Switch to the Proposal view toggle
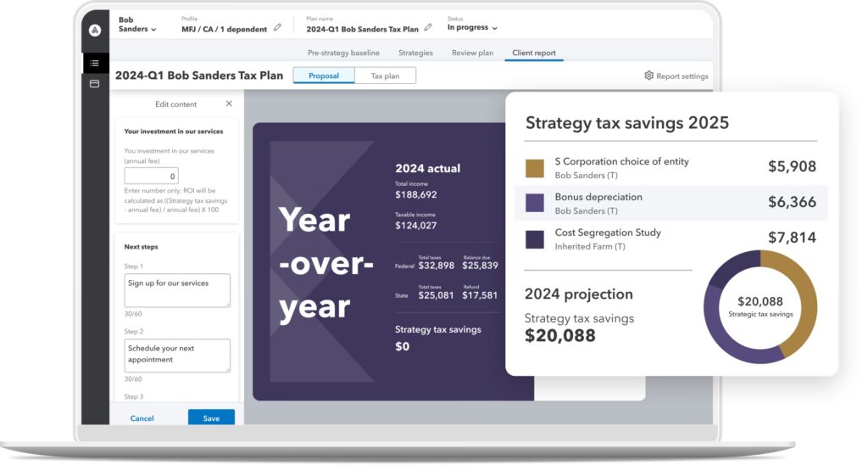The width and height of the screenshot is (868, 465). [x=323, y=76]
